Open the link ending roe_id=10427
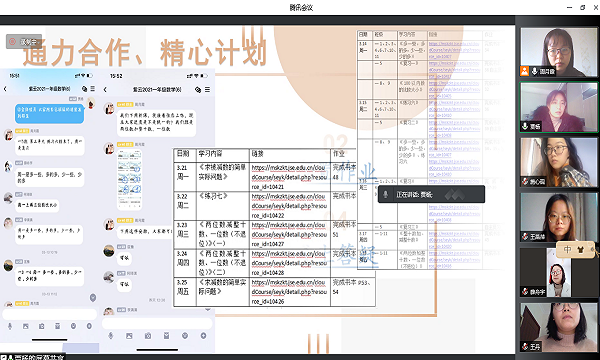Viewport: 600px width, 360px height. point(289,234)
